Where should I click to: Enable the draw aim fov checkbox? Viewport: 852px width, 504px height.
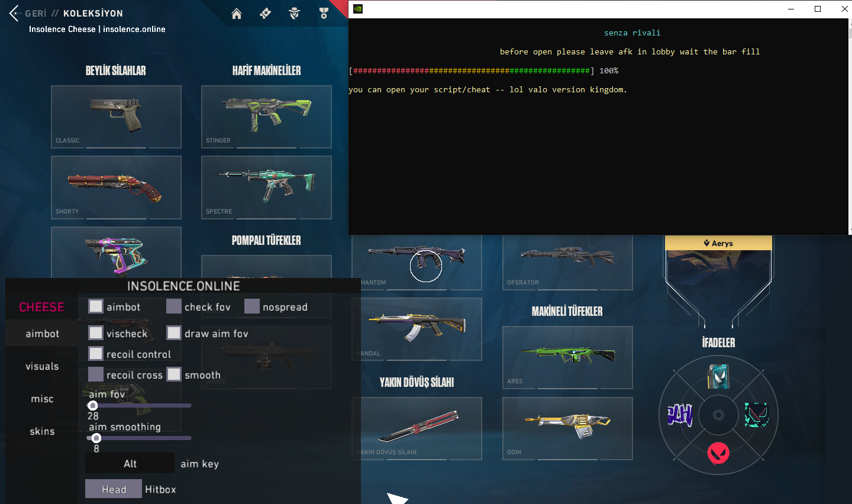pyautogui.click(x=174, y=333)
